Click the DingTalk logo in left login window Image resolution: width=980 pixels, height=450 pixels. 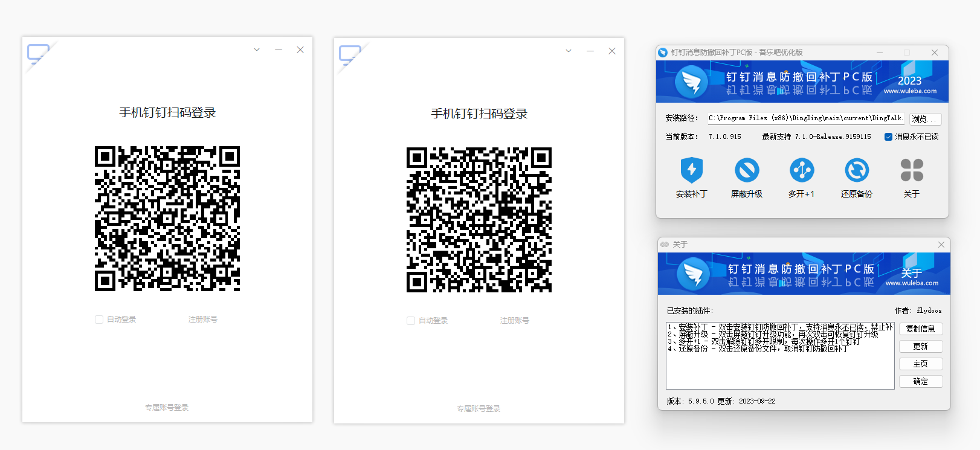pos(38,54)
